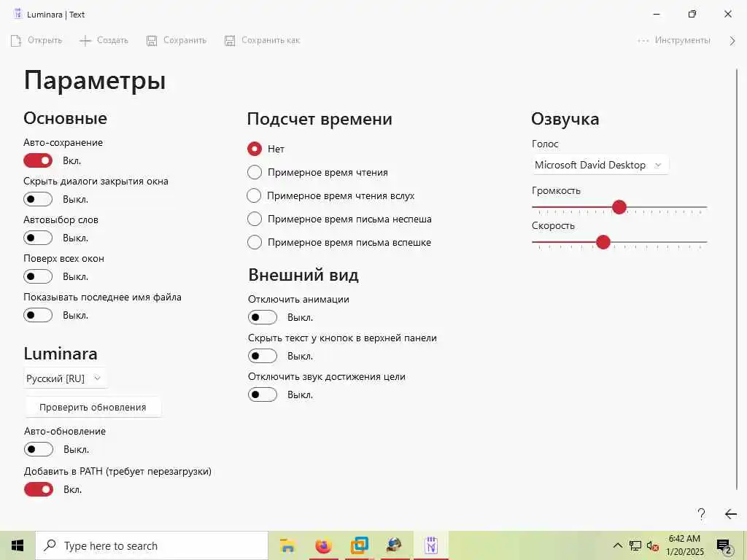Image resolution: width=747 pixels, height=560 pixels.
Task: Choose Примерное время письма вспешке radio
Action: coord(255,242)
